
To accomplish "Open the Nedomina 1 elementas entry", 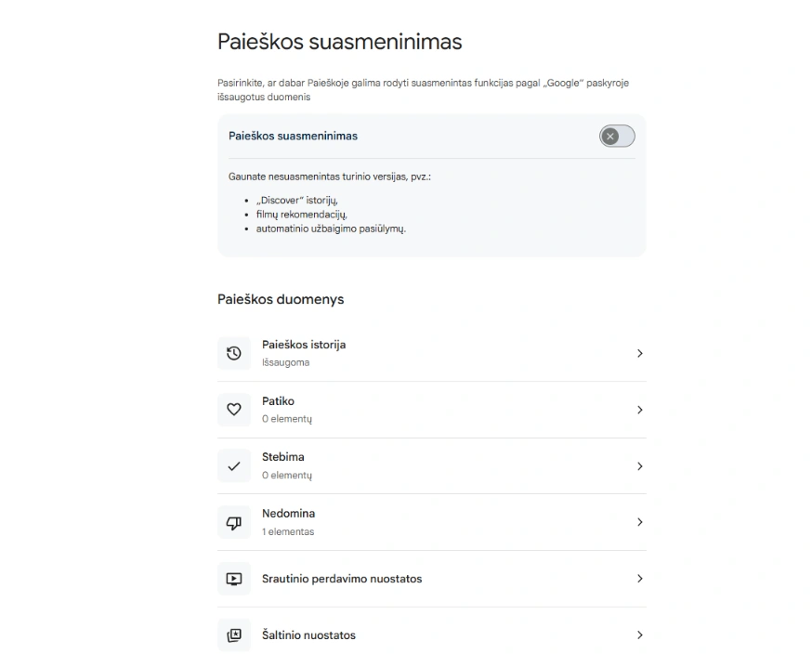I will point(432,522).
